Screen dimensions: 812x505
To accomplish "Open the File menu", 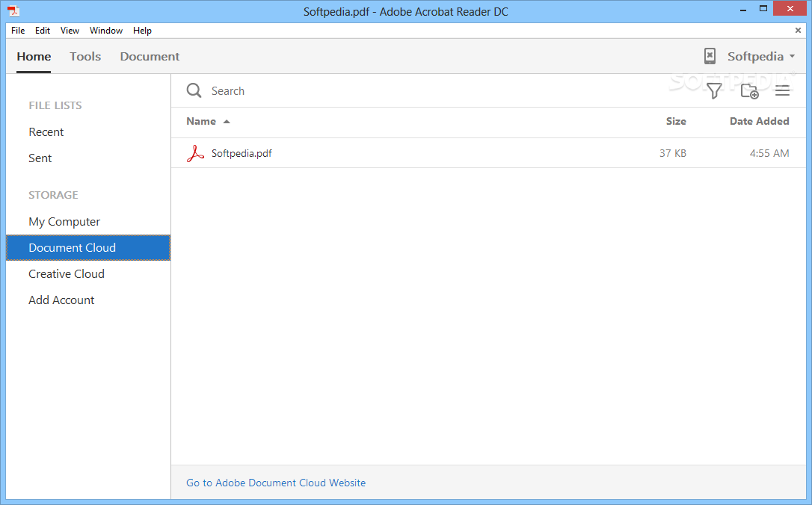I will coord(18,31).
